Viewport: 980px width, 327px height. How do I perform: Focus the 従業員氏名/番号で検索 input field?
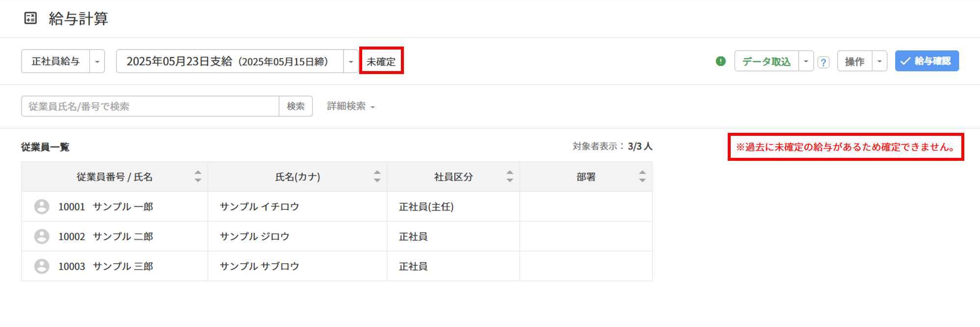coord(150,106)
